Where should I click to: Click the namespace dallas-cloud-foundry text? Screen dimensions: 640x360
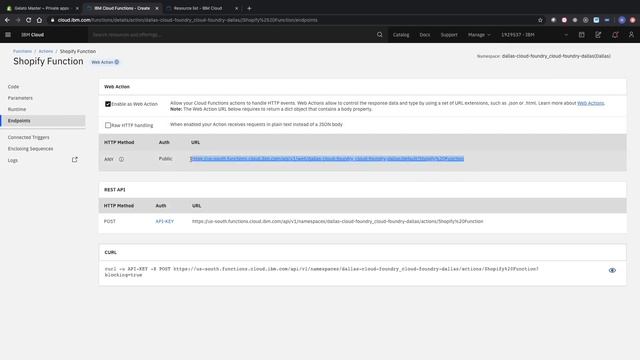(x=556, y=56)
